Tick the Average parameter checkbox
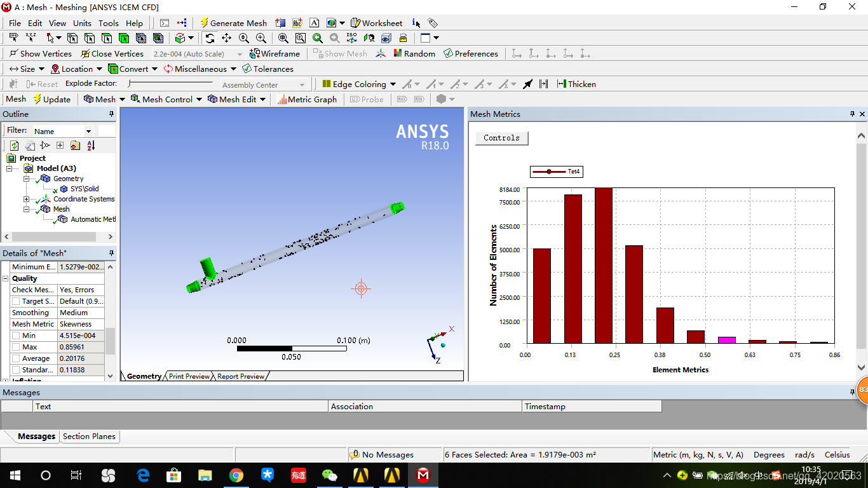868x488 pixels. click(16, 358)
